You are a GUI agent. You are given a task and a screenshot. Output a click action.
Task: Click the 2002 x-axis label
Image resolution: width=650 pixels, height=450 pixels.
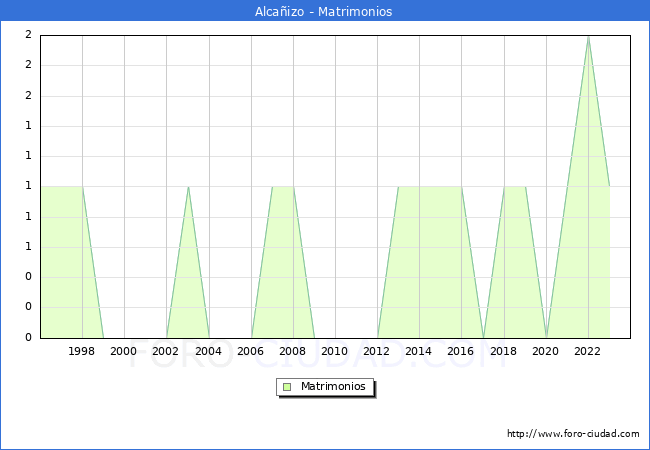pos(165,351)
